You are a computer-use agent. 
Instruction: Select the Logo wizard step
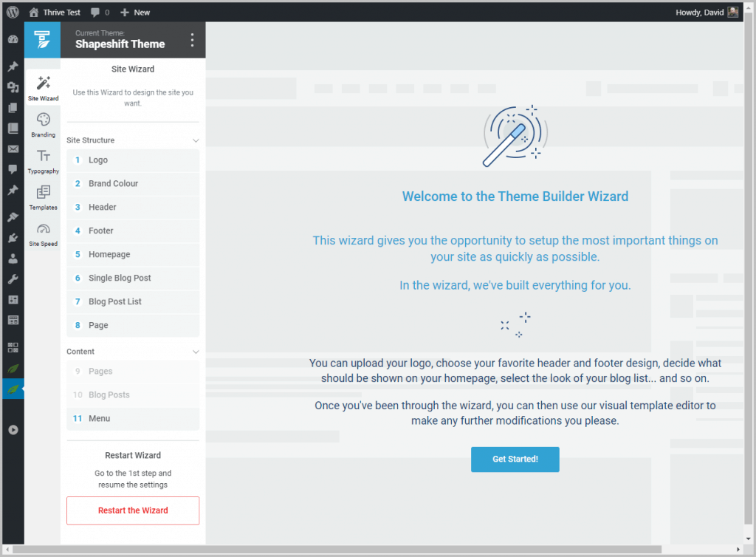[x=133, y=160]
